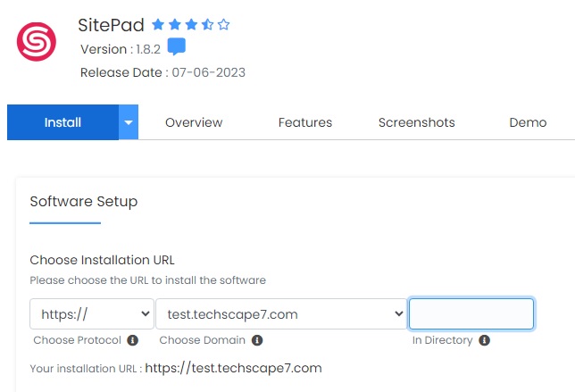Open the blue reviews speech bubble icon
575x392 pixels.
coord(177,46)
